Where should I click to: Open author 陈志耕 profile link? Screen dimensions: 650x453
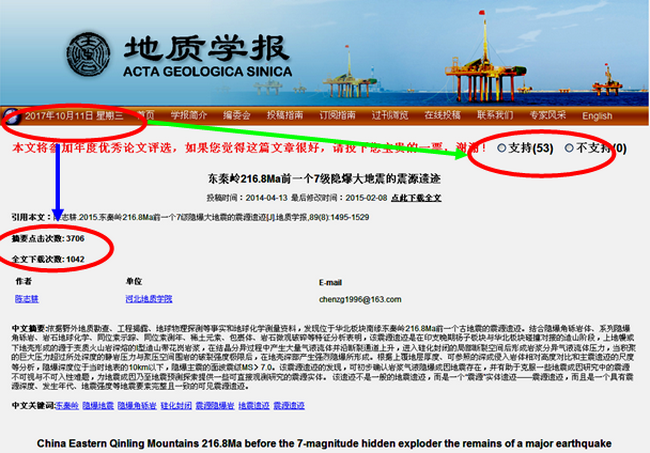click(x=27, y=298)
